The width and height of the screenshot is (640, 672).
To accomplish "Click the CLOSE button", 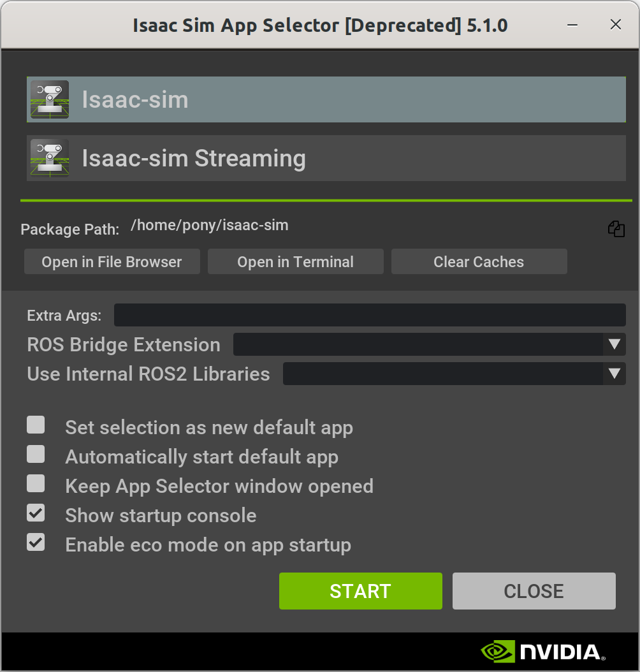I will 534,591.
